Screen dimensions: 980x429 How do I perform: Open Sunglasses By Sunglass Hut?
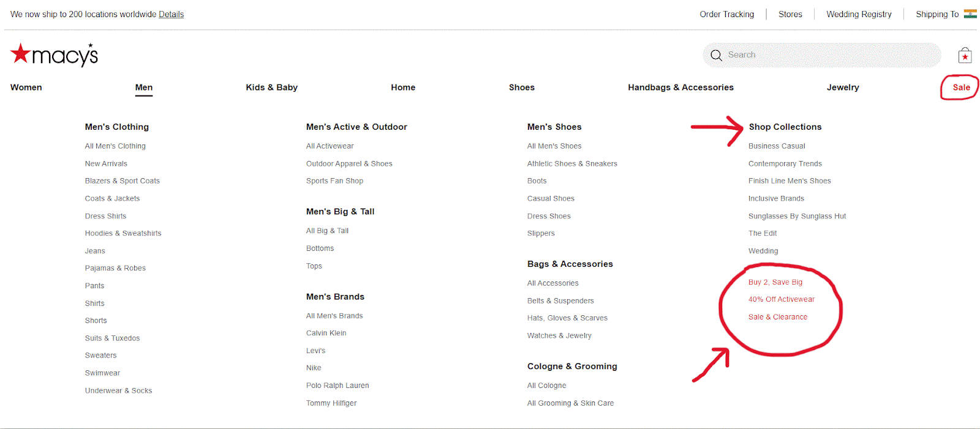[x=797, y=216]
